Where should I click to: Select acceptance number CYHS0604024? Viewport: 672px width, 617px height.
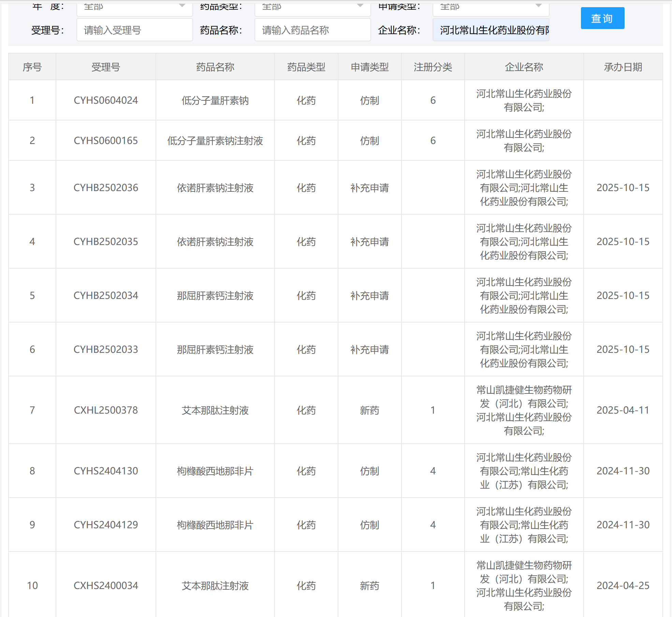click(x=106, y=100)
